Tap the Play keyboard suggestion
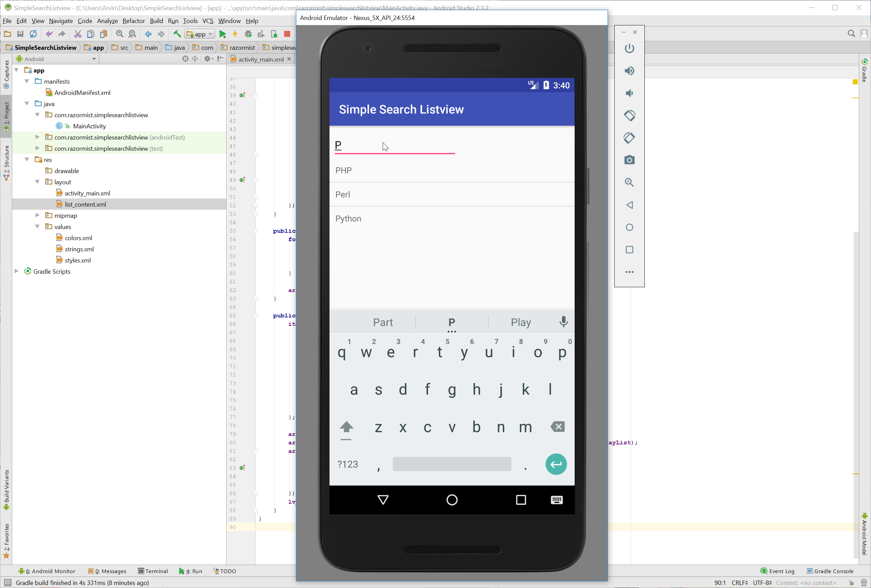The width and height of the screenshot is (871, 588). click(521, 322)
